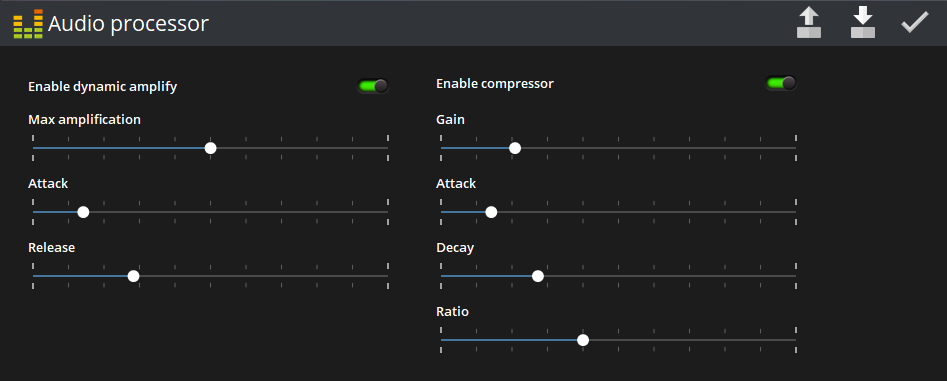
Task: Disable the dynamic amplify switch
Action: [373, 86]
